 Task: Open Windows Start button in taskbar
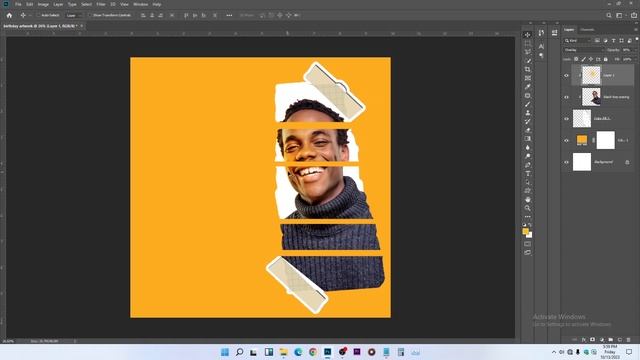224,352
